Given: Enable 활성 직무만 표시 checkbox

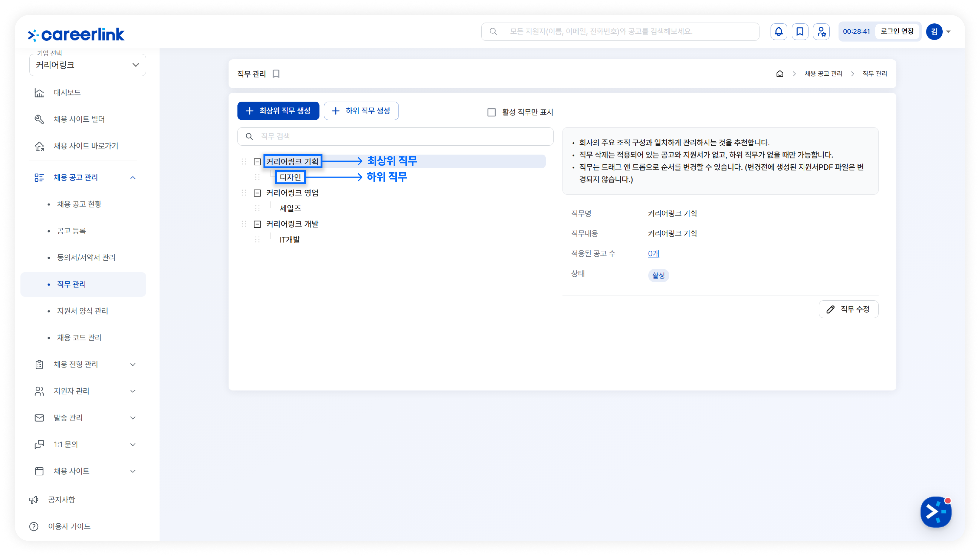Looking at the screenshot, I should [492, 112].
